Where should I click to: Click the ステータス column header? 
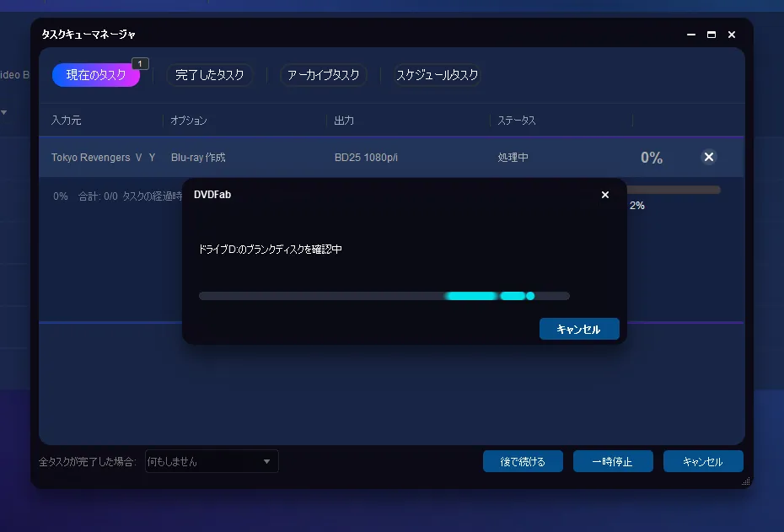point(517,121)
